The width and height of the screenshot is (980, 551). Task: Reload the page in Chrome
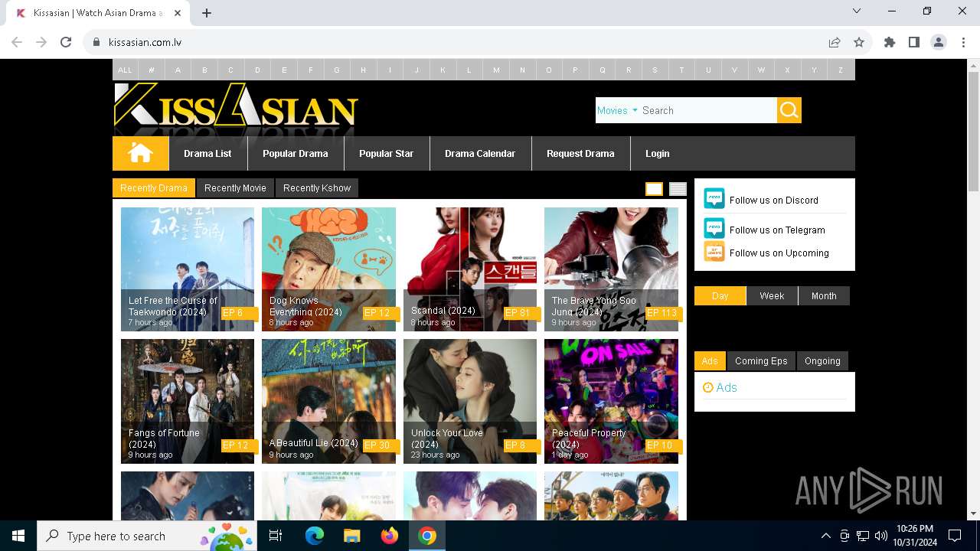(66, 42)
